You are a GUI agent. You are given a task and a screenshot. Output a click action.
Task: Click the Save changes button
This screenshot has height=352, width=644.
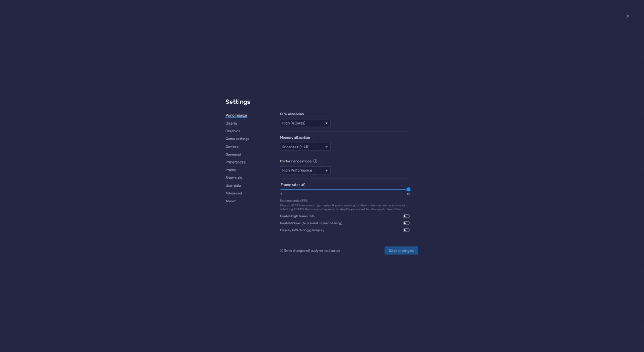point(401,251)
